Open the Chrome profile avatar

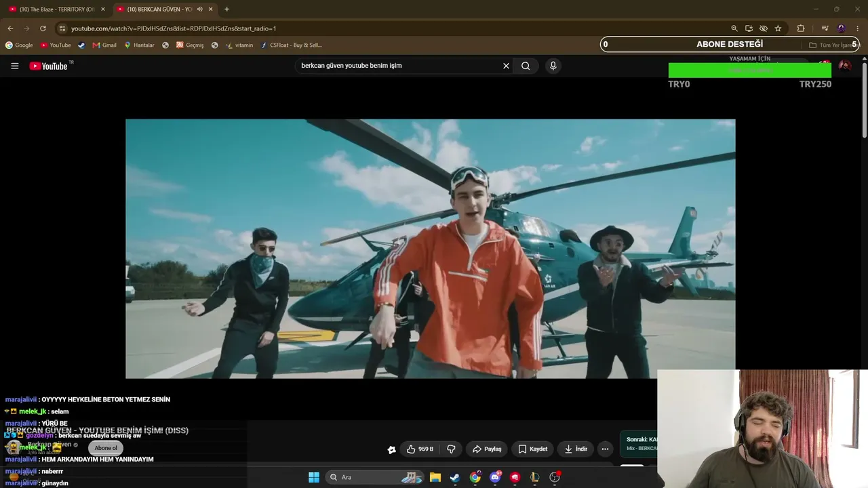pos(842,28)
